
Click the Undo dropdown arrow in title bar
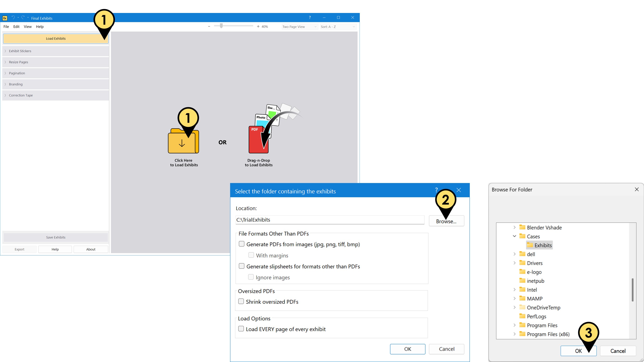coord(18,17)
